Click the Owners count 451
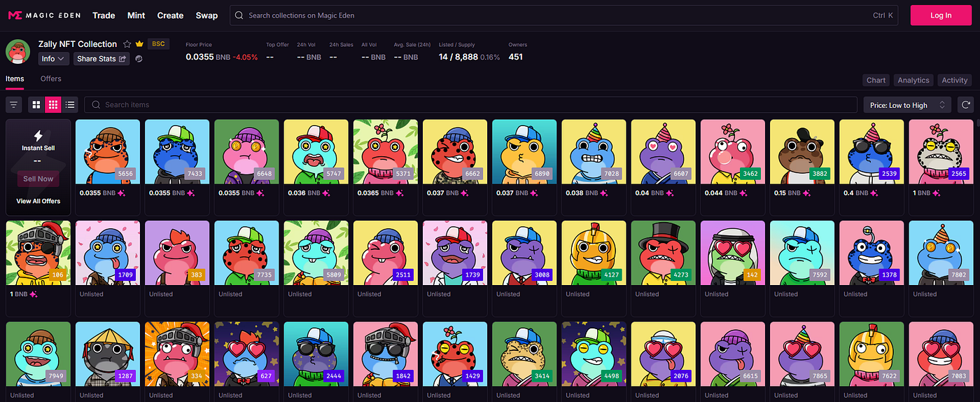The image size is (980, 402). click(515, 57)
